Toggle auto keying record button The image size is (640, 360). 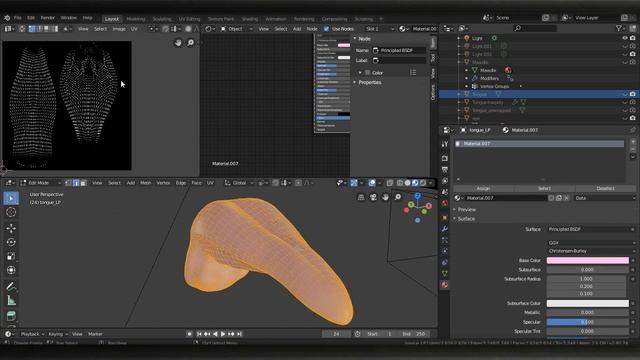189,334
